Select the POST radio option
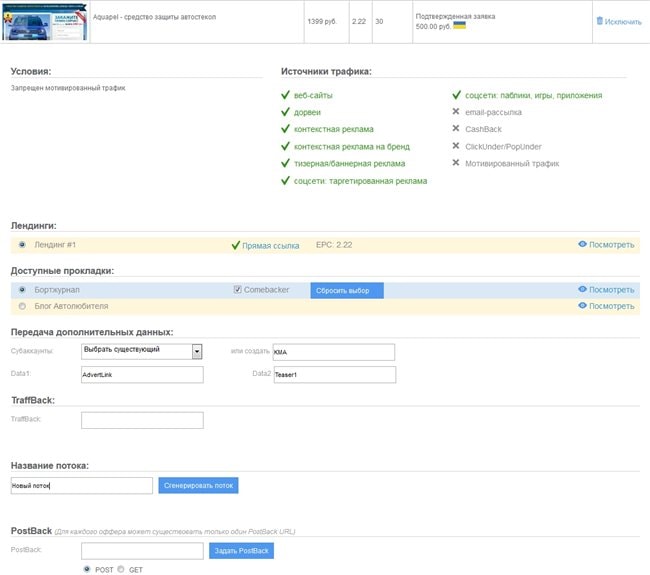650x575 pixels. [87, 569]
